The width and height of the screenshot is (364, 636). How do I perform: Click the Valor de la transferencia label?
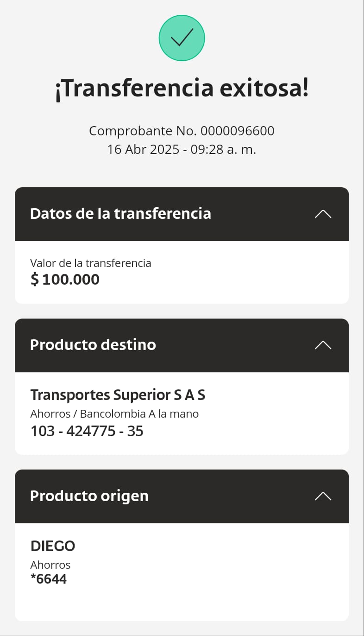click(x=91, y=263)
